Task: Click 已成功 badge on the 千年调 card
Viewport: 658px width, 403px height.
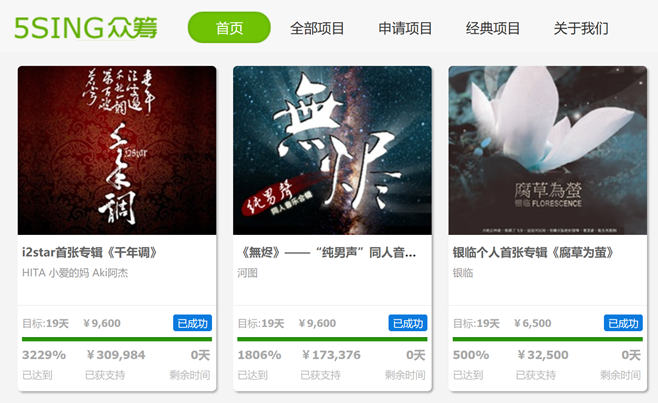Action: click(x=193, y=323)
